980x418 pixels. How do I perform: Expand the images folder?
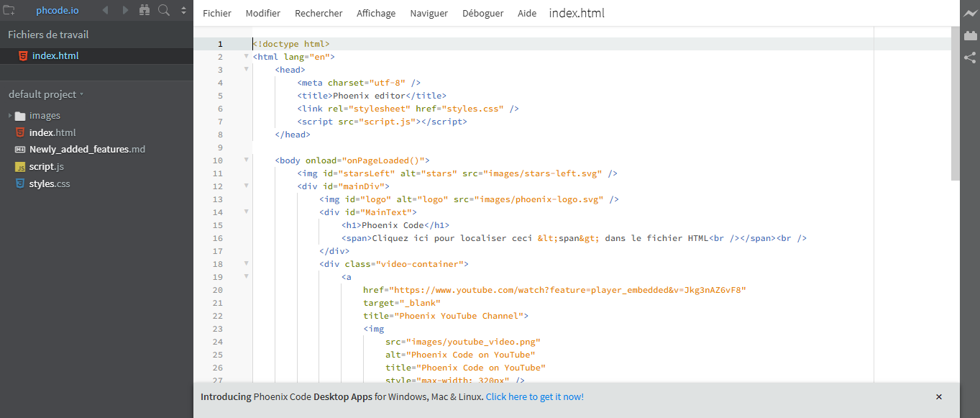point(11,115)
